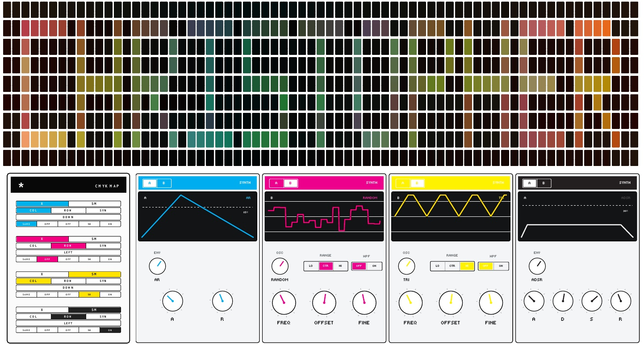Click the magenta RANDOM waveform display
Image resolution: width=644 pixels, height=344 pixels.
(324, 216)
